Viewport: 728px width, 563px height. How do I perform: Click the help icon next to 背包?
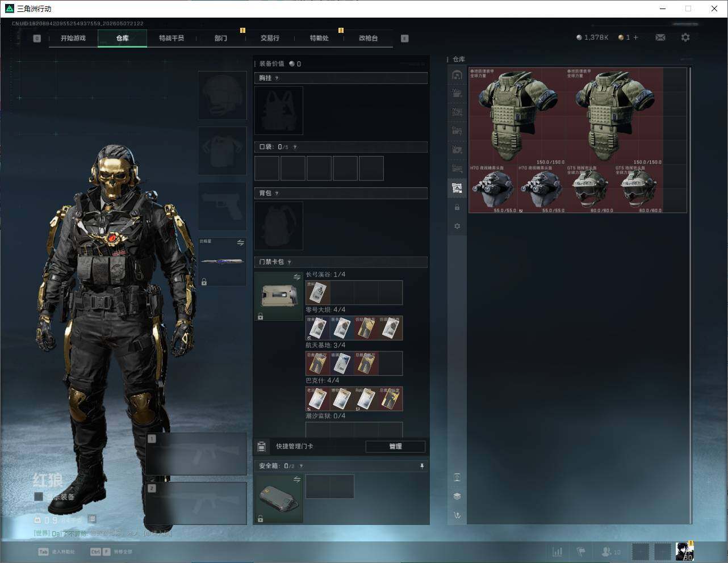pos(277,194)
